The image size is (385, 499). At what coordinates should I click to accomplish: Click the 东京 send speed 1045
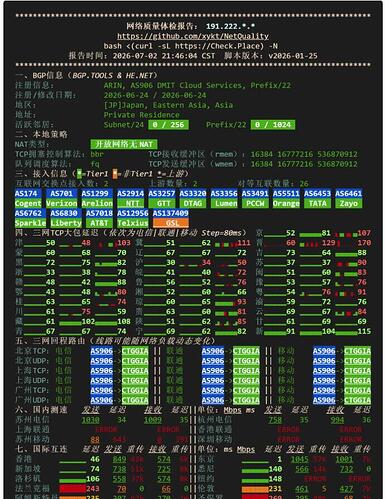pyautogui.click(x=299, y=459)
